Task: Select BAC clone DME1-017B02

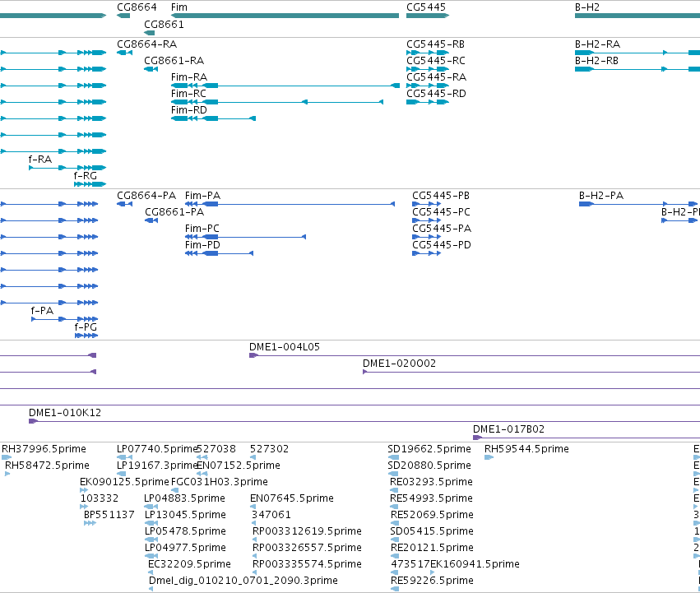Action: point(508,429)
